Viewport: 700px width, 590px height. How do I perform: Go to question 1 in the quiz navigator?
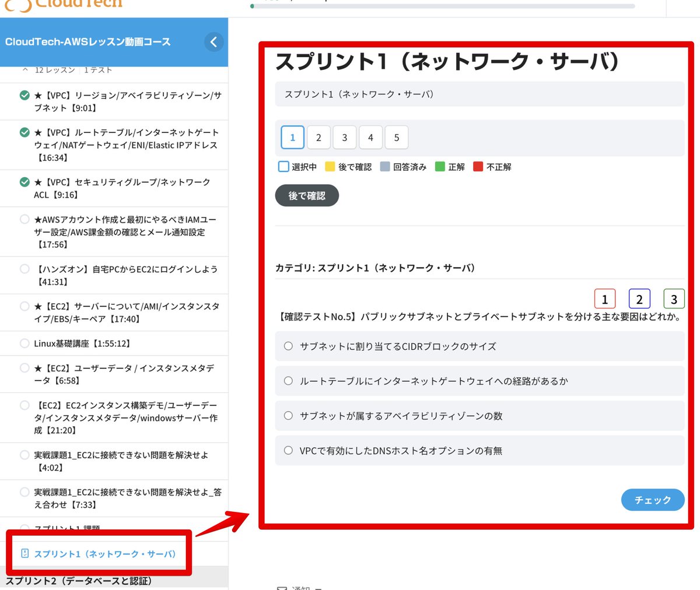tap(293, 138)
